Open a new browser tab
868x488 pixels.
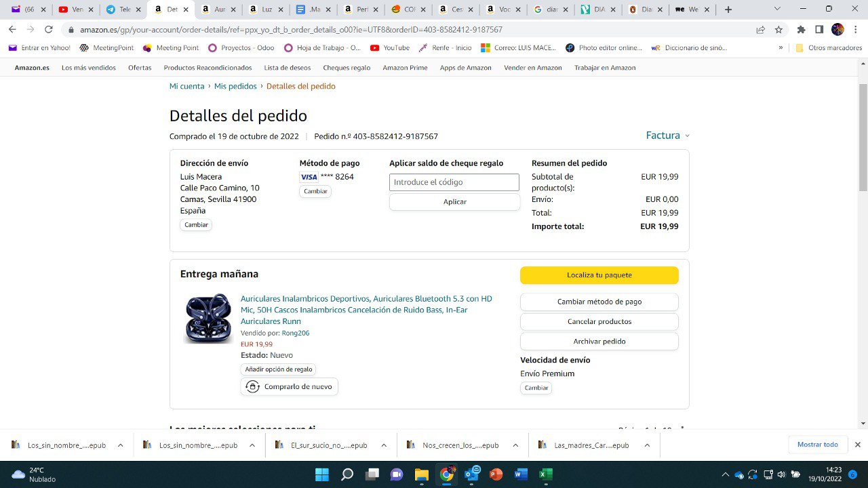[728, 9]
